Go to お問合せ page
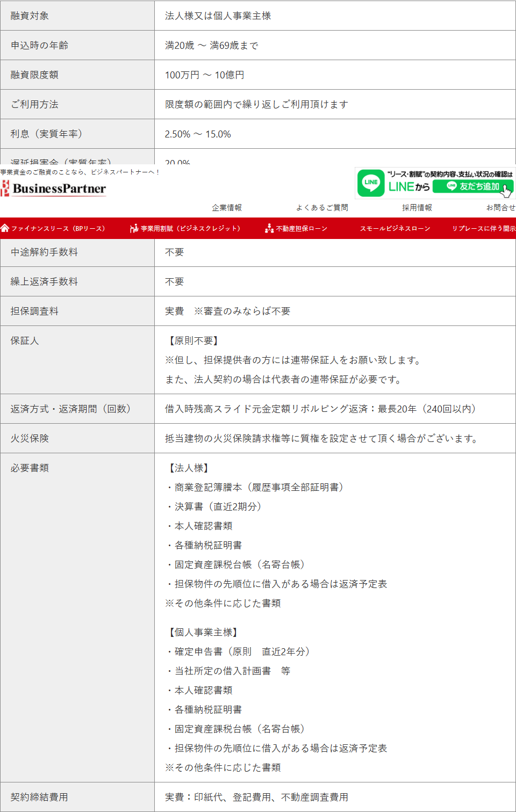Viewport: 516px width, 812px height. click(x=501, y=207)
